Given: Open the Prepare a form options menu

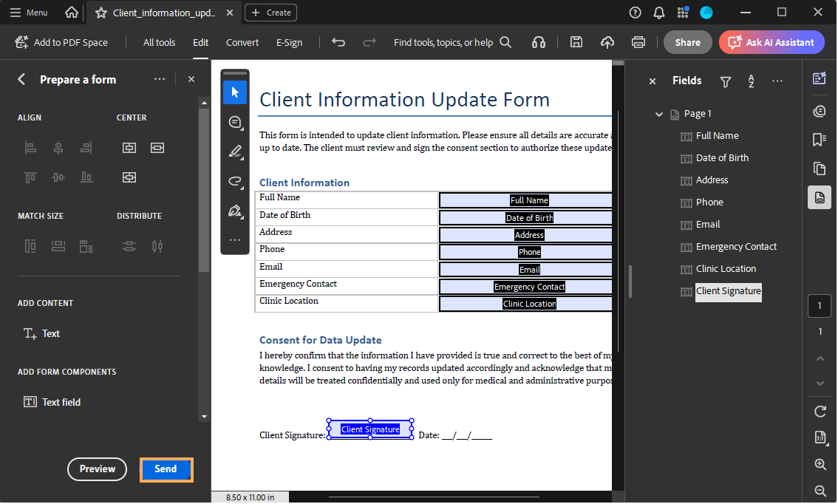Looking at the screenshot, I should click(x=160, y=79).
